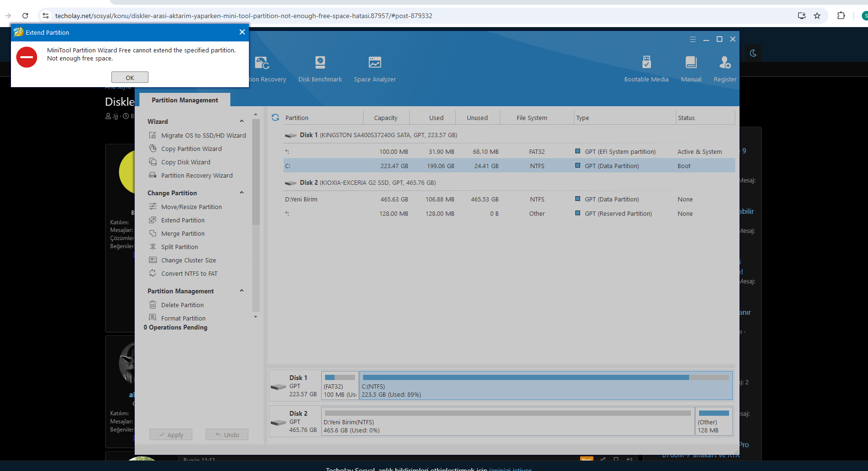Click the Change Cluster Size link

(x=188, y=260)
